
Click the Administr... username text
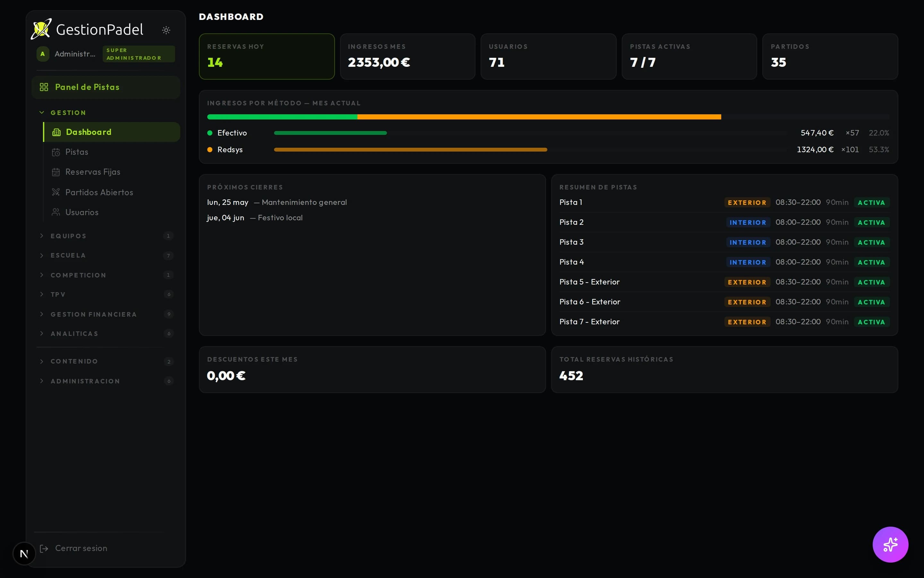pyautogui.click(x=75, y=54)
